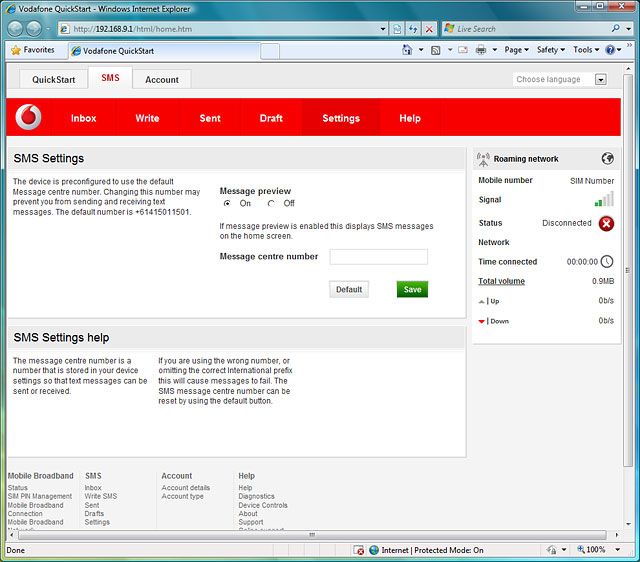Set Message preview to Off

click(271, 203)
